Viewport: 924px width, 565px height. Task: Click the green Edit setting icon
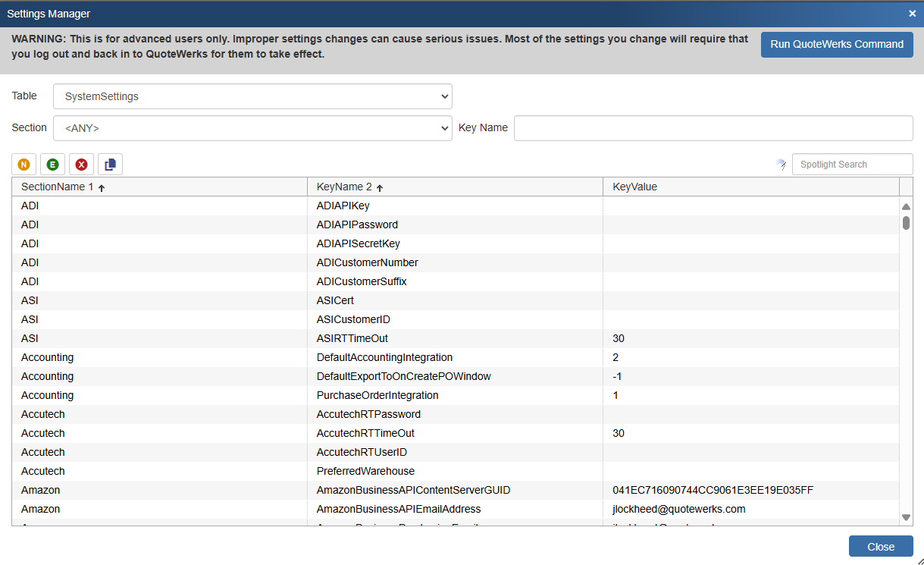[x=52, y=165]
